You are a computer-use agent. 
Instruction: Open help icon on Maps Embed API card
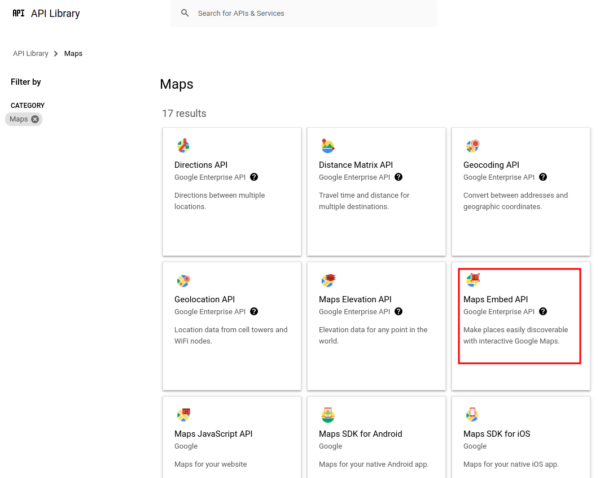pos(543,312)
